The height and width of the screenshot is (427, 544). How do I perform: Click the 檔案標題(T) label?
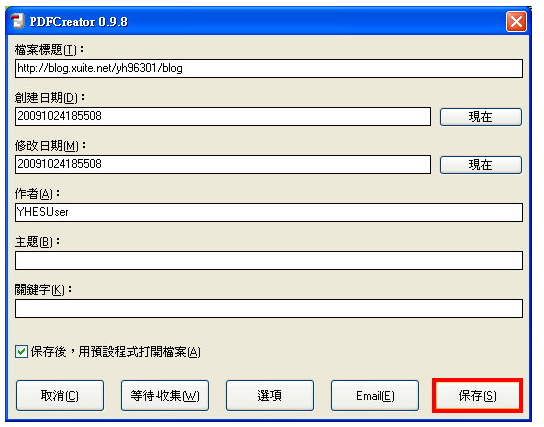pyautogui.click(x=49, y=50)
